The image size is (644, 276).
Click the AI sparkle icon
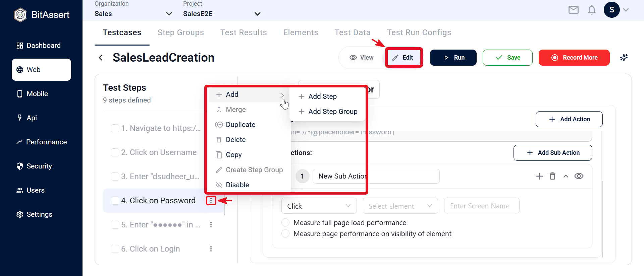[624, 58]
